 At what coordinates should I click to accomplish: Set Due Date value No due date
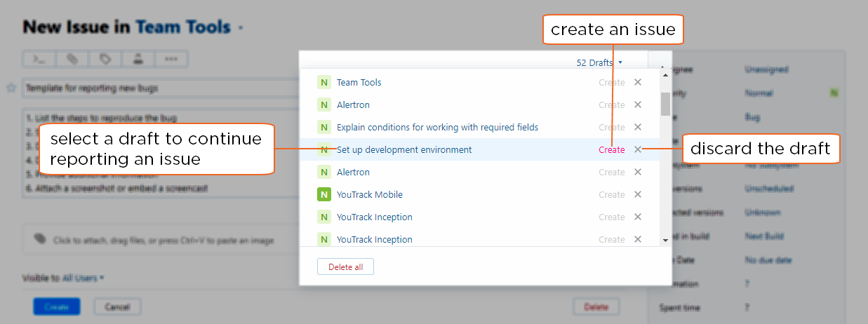(x=768, y=260)
